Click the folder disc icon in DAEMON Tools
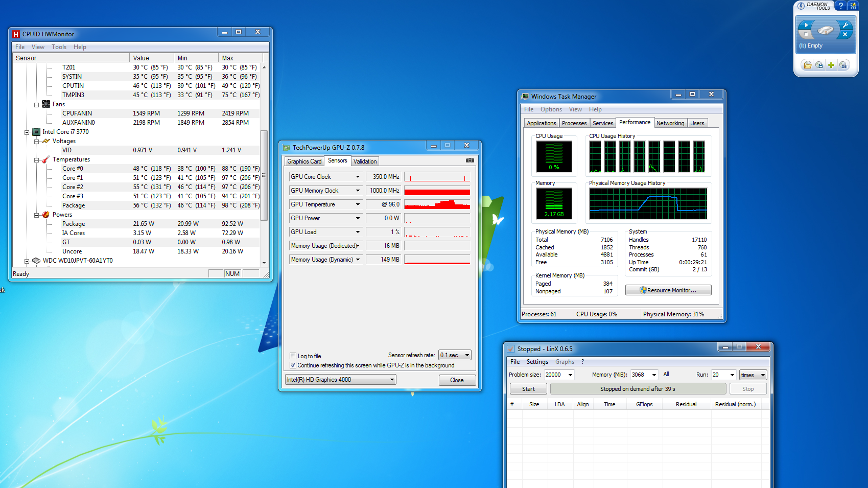This screenshot has width=868, height=488. tap(807, 65)
